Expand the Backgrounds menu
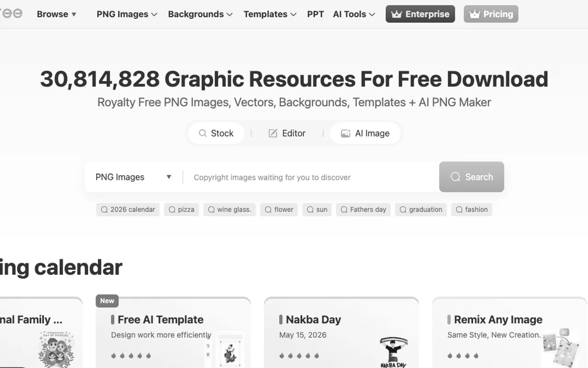 (x=200, y=14)
